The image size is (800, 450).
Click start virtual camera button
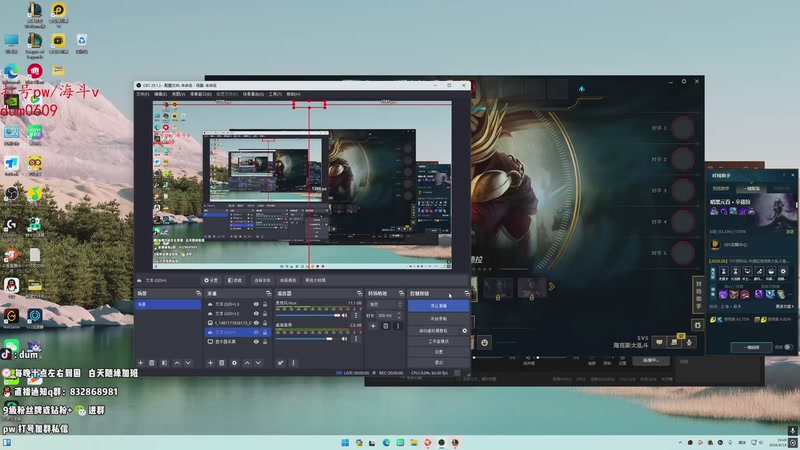434,331
